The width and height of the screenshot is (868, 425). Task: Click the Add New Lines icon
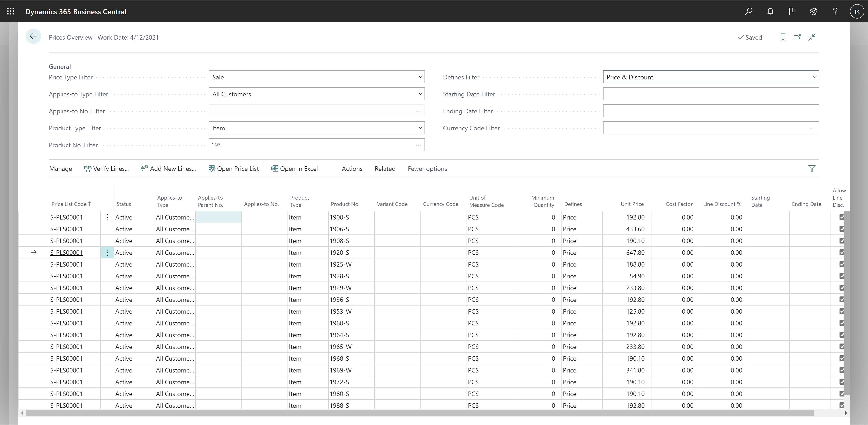tap(144, 168)
